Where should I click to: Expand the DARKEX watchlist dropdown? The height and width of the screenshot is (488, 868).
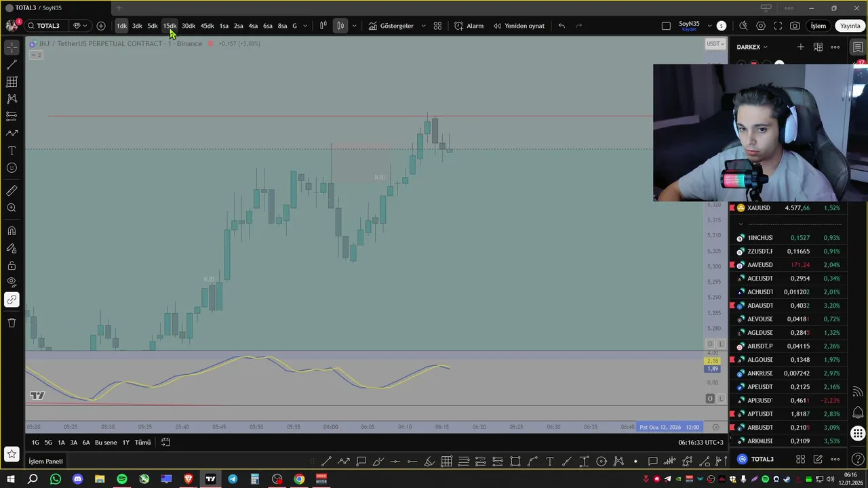(752, 47)
